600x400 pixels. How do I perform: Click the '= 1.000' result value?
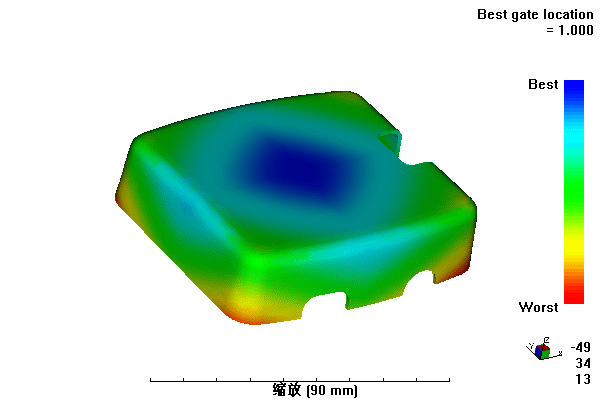tap(570, 30)
